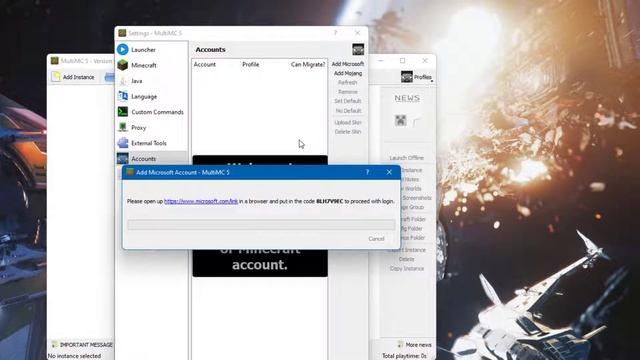The height and width of the screenshot is (360, 640).
Task: Open the Custom Commands settings page
Action: [x=151, y=112]
